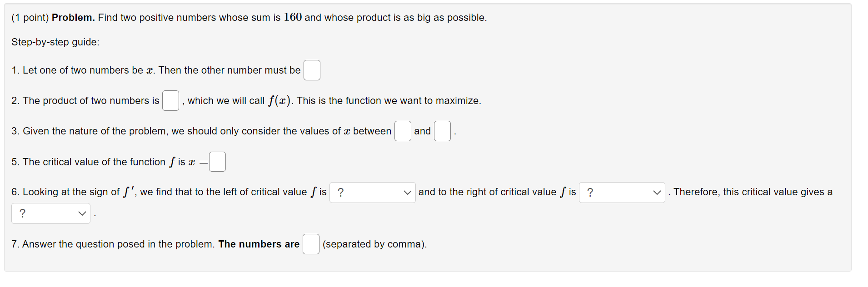The image size is (868, 287).
Task: Open the left-of-critical-value sign dropdown
Action: point(372,192)
